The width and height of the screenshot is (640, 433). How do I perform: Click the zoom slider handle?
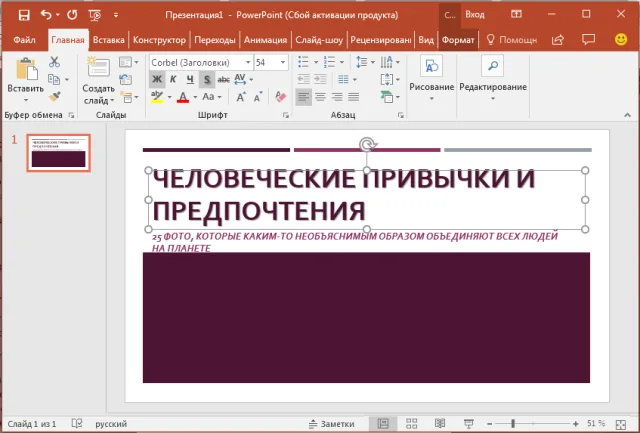pyautogui.click(x=513, y=424)
